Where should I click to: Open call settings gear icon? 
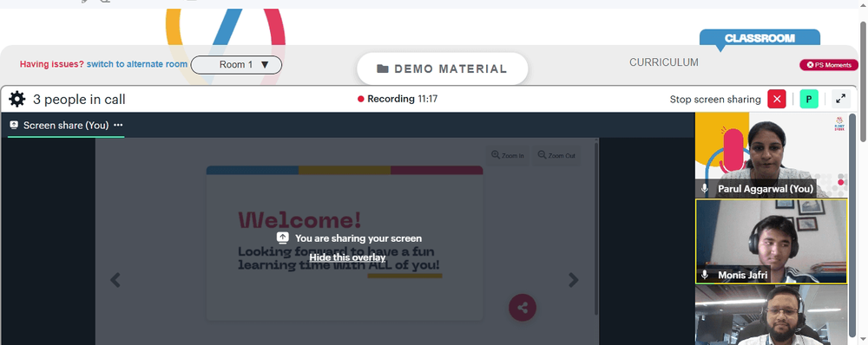tap(17, 100)
